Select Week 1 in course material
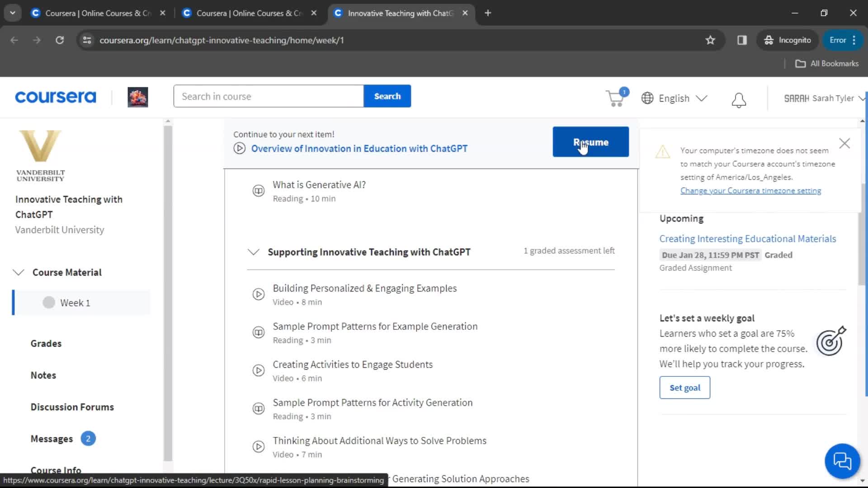 pos(82,303)
